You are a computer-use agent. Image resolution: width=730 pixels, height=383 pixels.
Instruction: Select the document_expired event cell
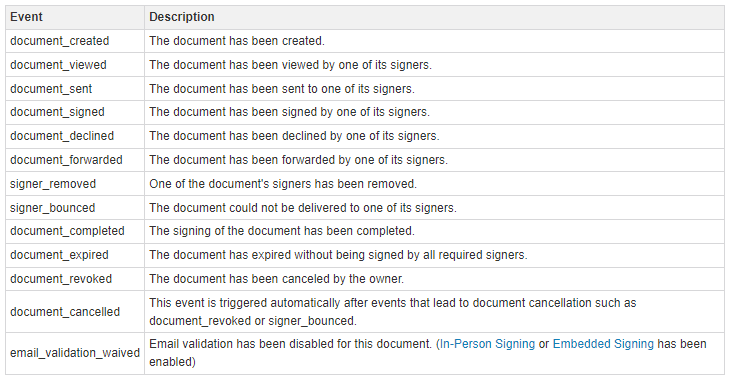point(75,255)
